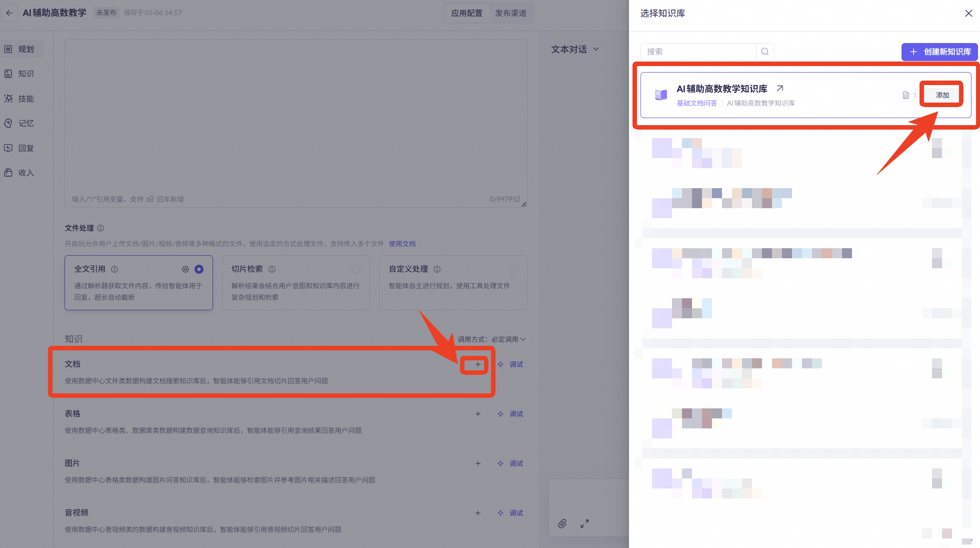Switch to the 发布渠道 tab
Image resolution: width=980 pixels, height=548 pixels.
coord(510,13)
